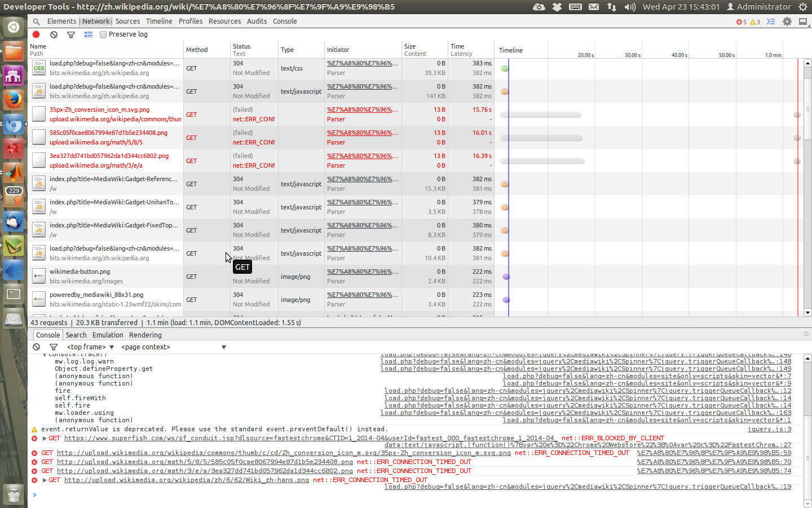Click the green timeline dot of the text/css request
The width and height of the screenshot is (812, 508).
pyautogui.click(x=505, y=68)
